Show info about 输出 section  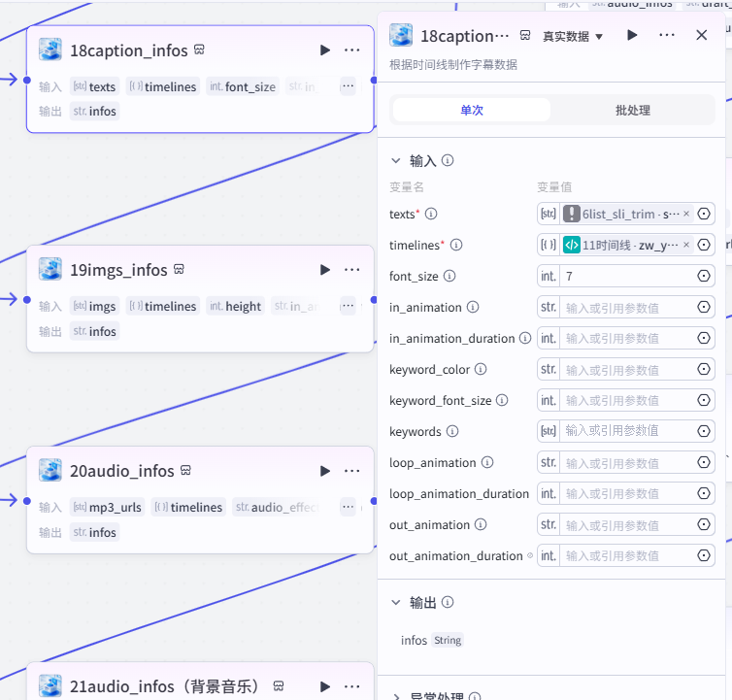[x=448, y=602]
